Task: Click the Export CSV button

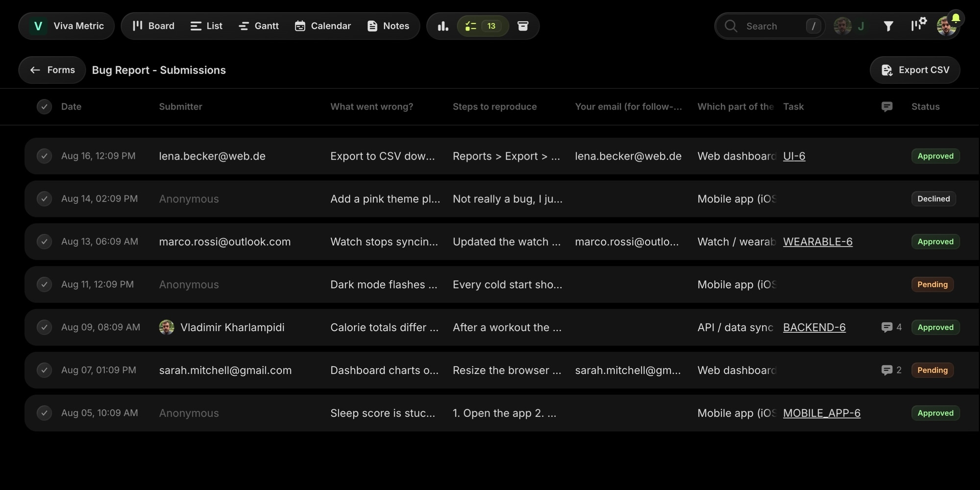Action: [x=915, y=70]
